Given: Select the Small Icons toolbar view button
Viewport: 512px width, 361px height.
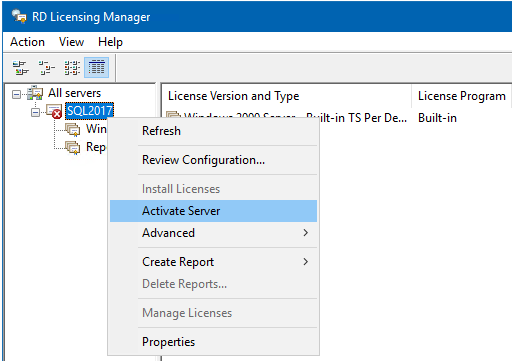Looking at the screenshot, I should 46,67.
